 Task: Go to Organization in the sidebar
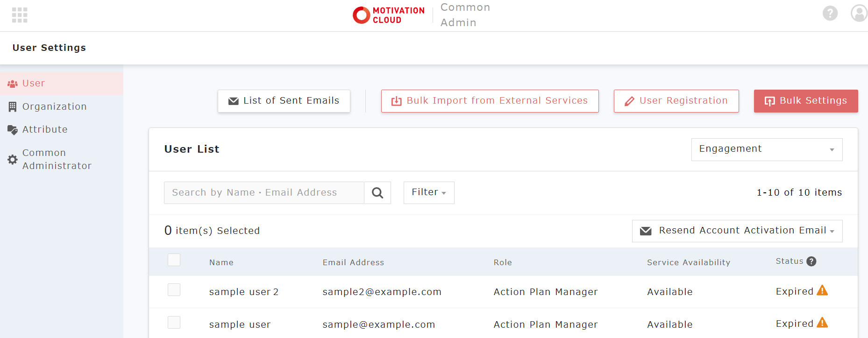tap(54, 106)
